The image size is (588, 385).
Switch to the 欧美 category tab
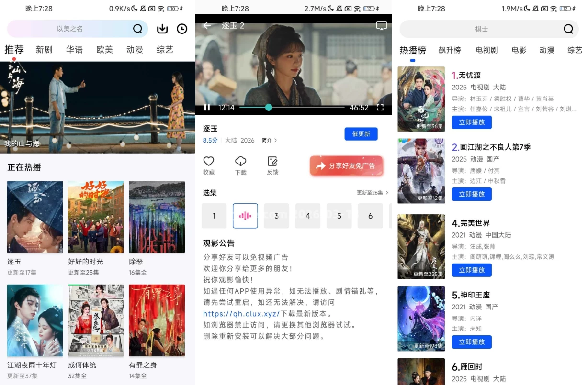[x=104, y=49]
